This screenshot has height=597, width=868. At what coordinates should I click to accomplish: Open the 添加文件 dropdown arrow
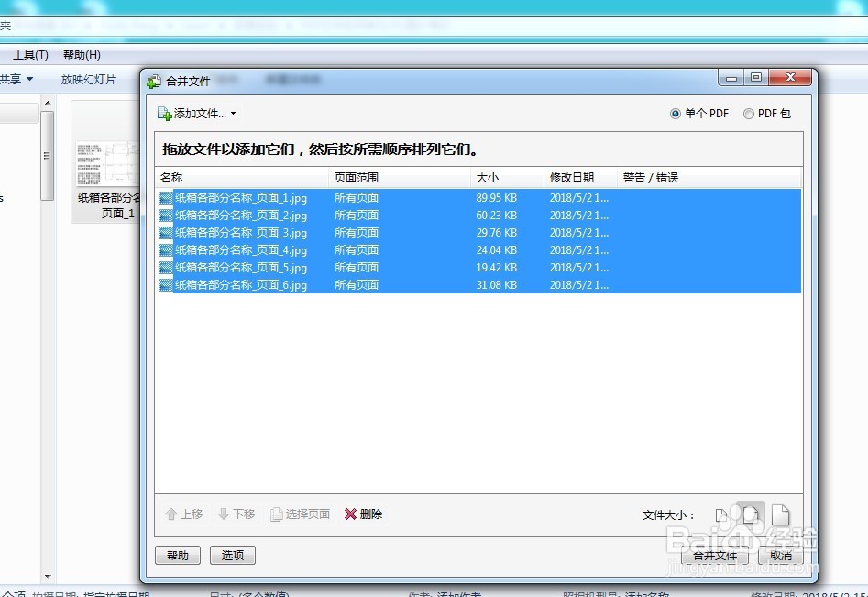click(x=234, y=114)
